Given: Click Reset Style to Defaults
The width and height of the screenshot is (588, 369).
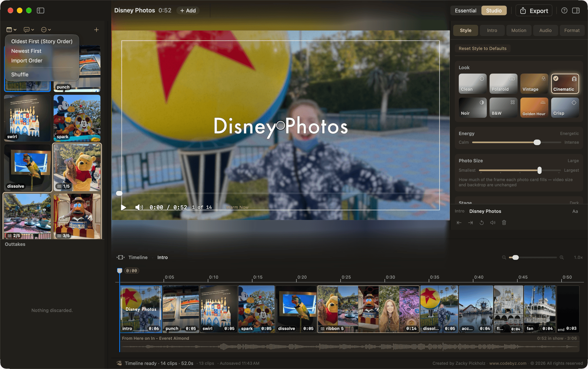Looking at the screenshot, I should pyautogui.click(x=482, y=48).
